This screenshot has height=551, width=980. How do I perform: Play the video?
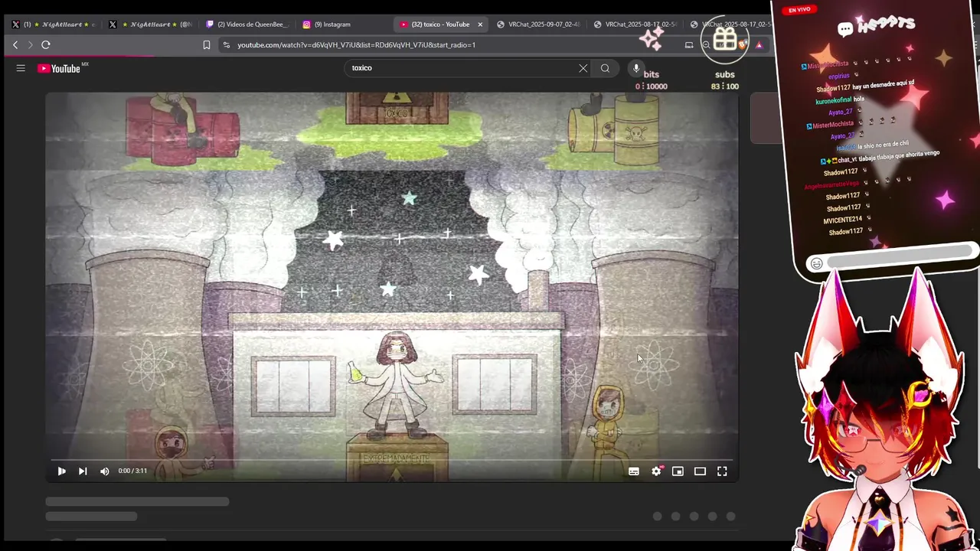[x=61, y=471]
